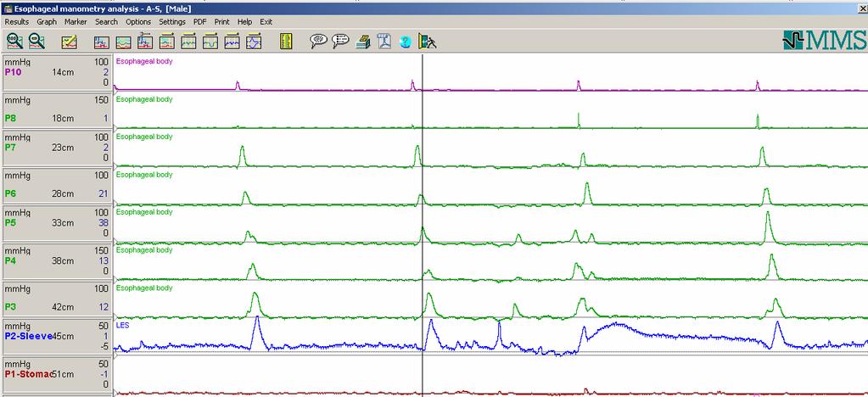The width and height of the screenshot is (868, 397).
Task: Click the 28cm depth value
Action: [63, 193]
